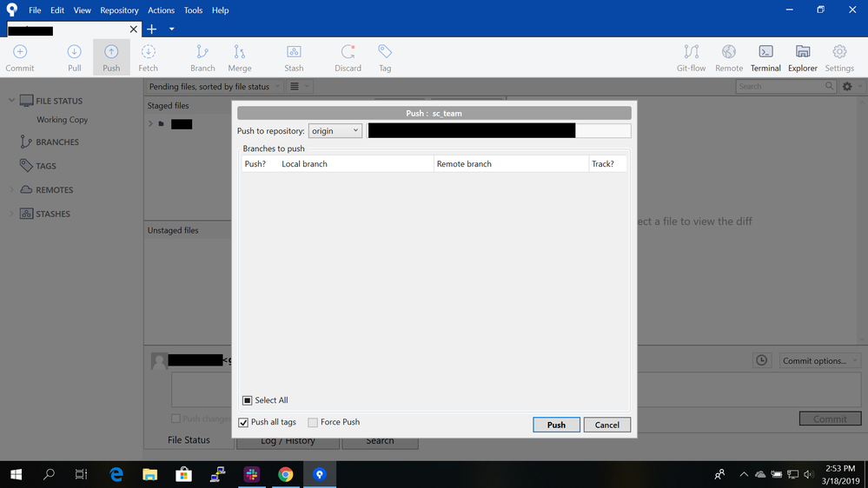Viewport: 868px width, 488px height.
Task: Select Working Copy in sidebar
Action: point(62,120)
